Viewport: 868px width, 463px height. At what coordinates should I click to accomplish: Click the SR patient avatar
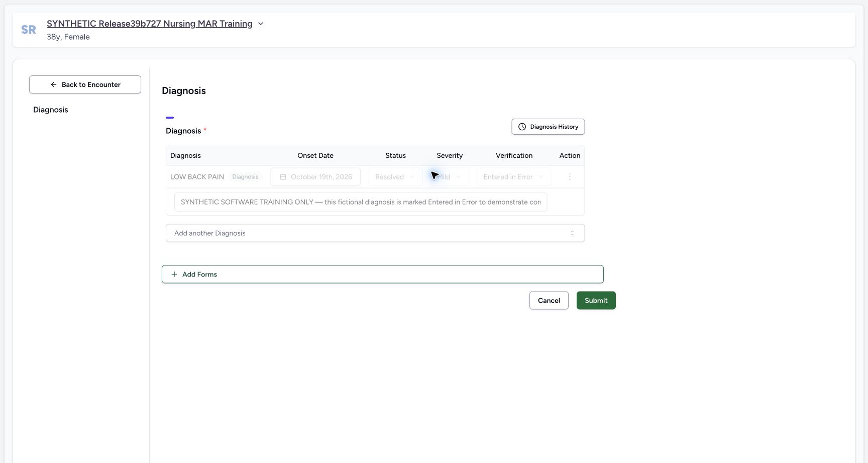29,30
